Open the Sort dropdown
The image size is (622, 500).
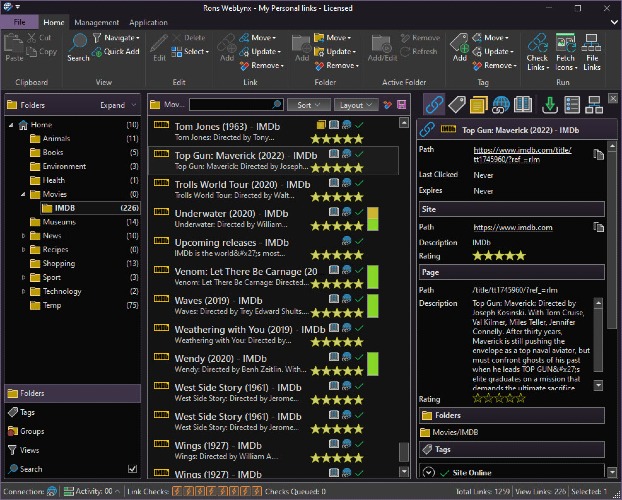308,105
